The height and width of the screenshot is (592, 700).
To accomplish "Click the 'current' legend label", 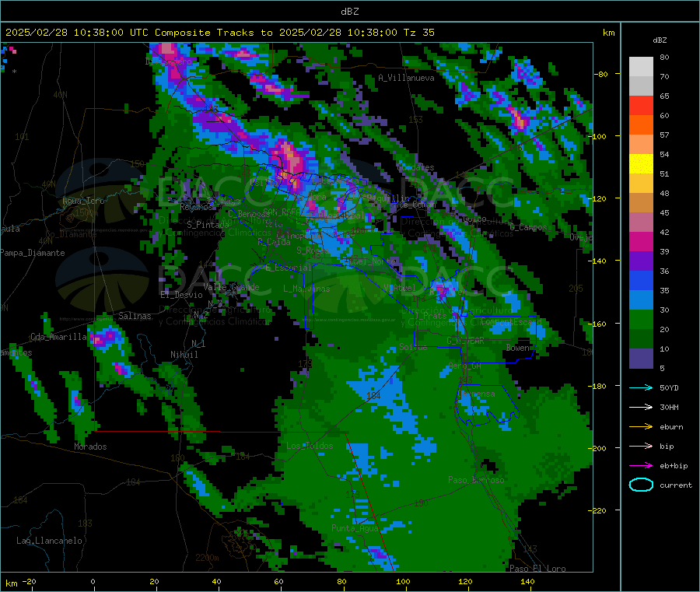I will [x=676, y=485].
